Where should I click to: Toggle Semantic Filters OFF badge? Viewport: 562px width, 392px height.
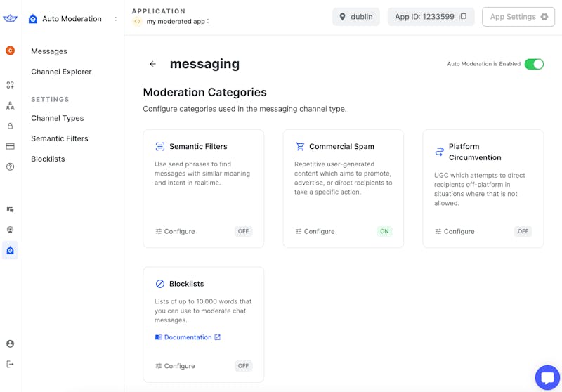[x=243, y=231]
